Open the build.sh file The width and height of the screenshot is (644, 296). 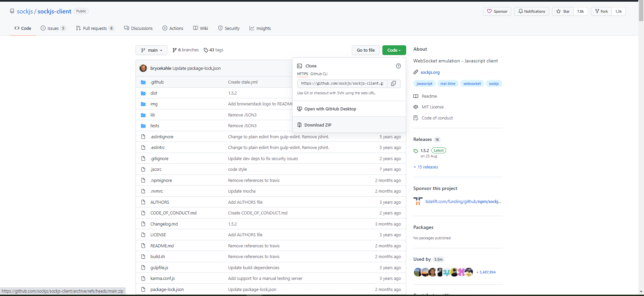[x=158, y=257]
